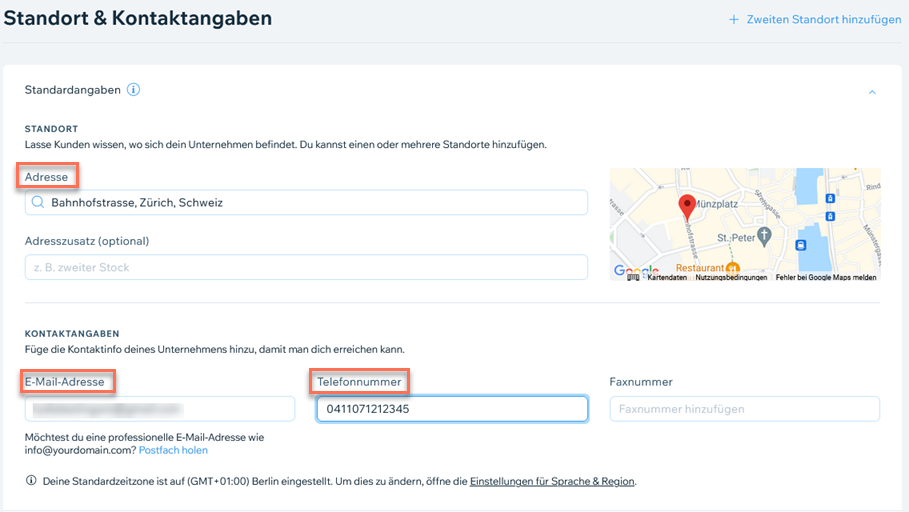Focus the Adresse input with Bahnhofstrasse

click(x=306, y=202)
